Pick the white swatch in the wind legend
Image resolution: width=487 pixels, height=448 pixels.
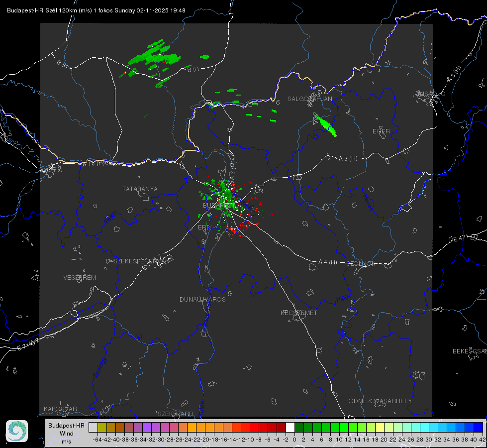[x=290, y=427]
